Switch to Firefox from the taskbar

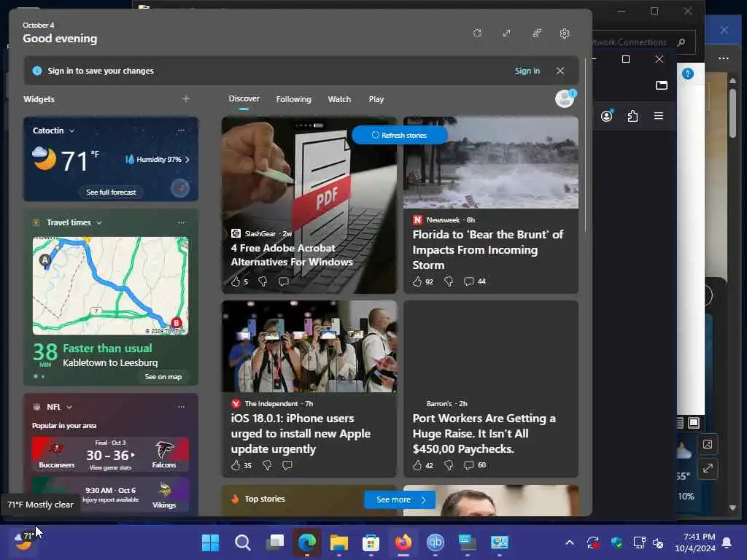click(403, 542)
